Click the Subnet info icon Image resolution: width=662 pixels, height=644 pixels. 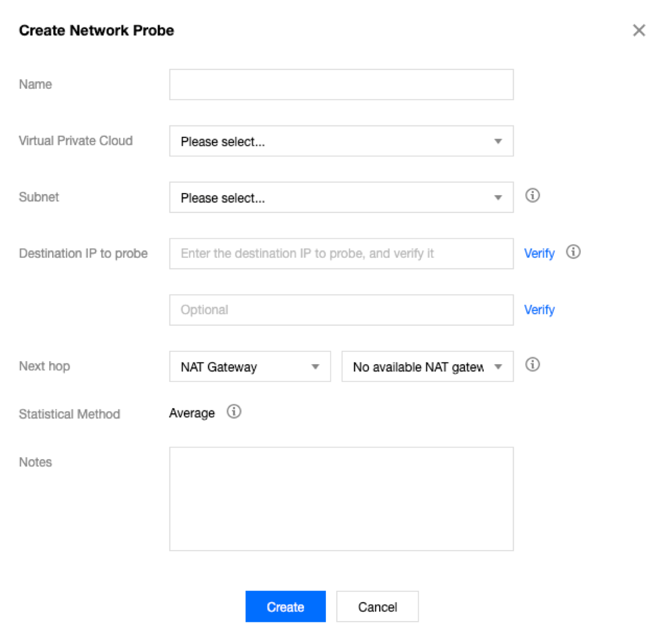[532, 196]
